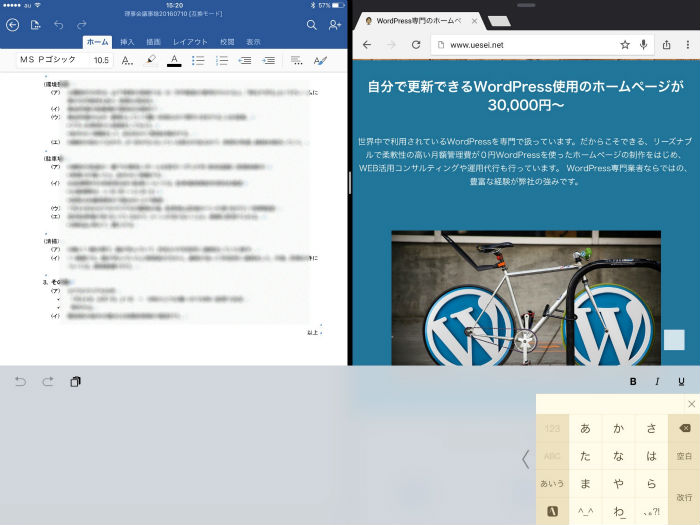Screen dimensions: 700x525
Task: Tap the あ kana key
Action: [585, 429]
